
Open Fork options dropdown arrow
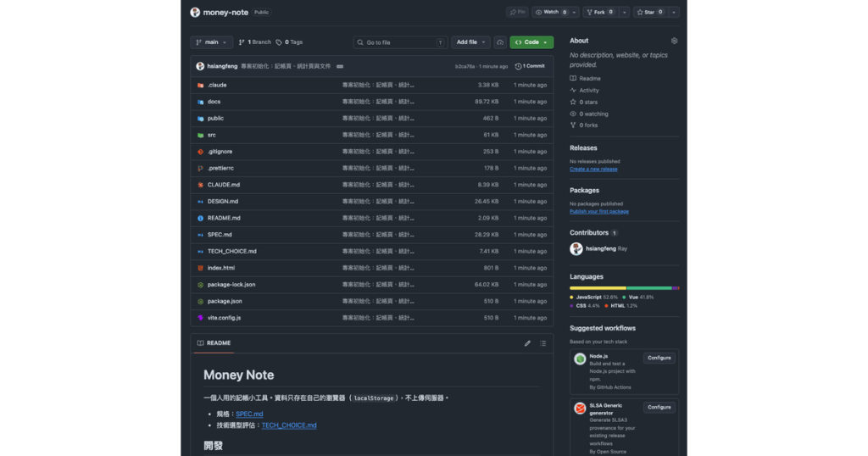[624, 12]
